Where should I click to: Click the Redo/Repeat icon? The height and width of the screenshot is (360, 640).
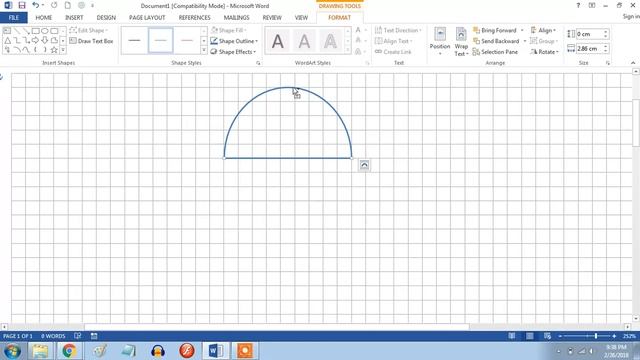(x=54, y=5)
